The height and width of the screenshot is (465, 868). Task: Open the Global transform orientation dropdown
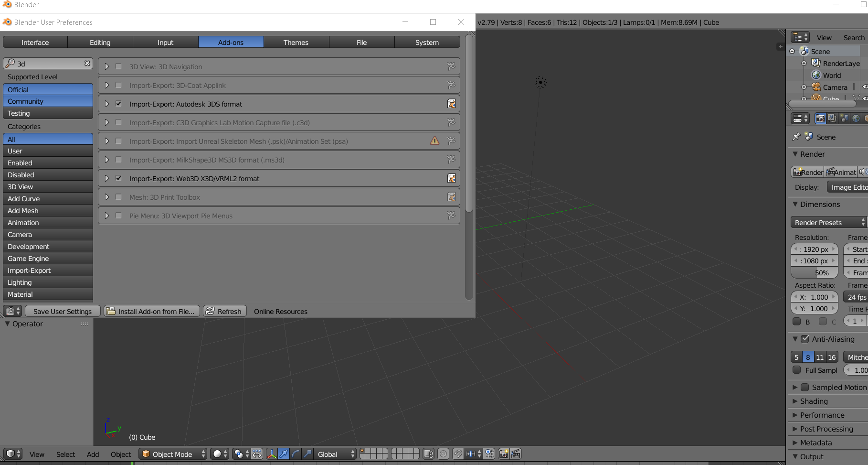pos(335,454)
